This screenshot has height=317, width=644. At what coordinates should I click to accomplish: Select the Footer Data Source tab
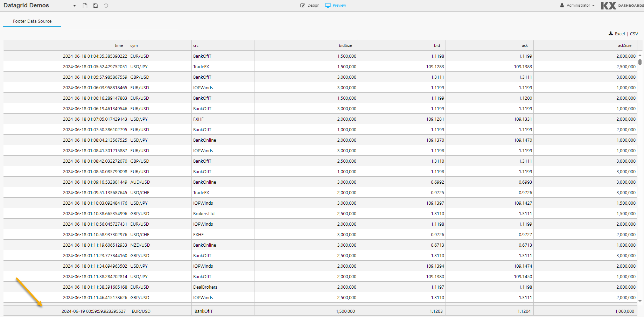(x=32, y=21)
